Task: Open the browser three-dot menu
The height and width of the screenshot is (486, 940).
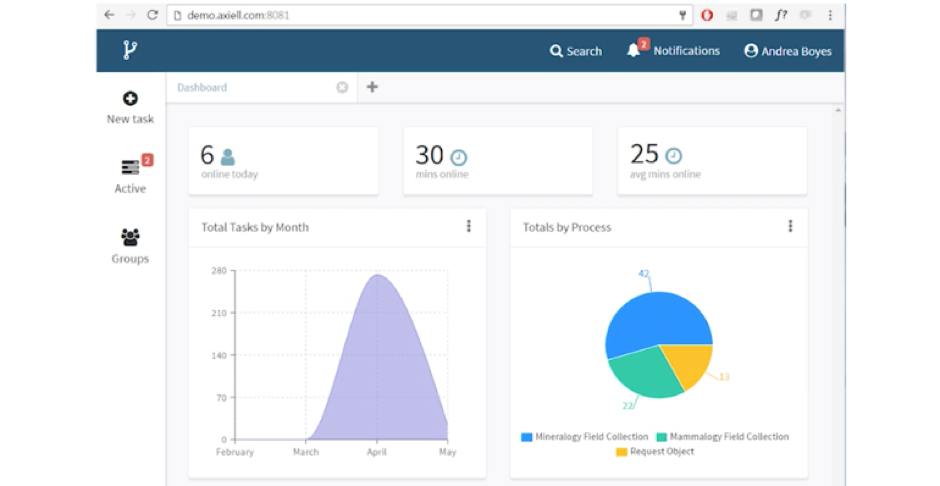Action: coord(830,15)
